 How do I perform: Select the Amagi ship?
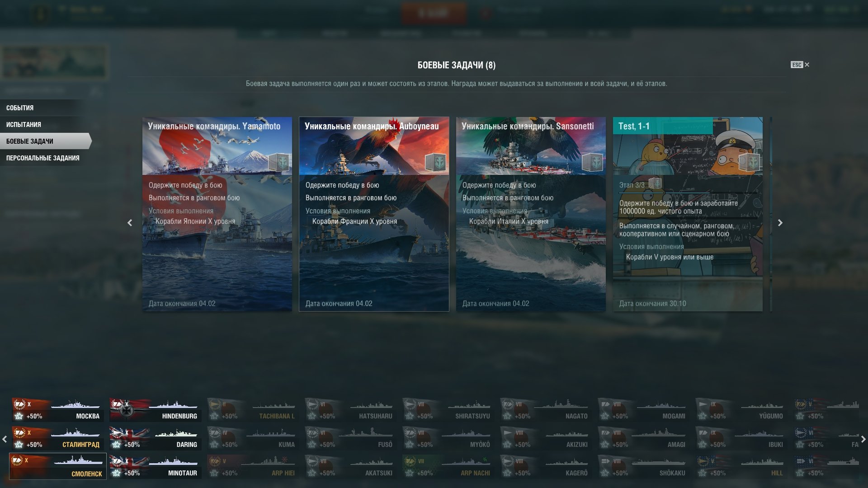coord(644,438)
